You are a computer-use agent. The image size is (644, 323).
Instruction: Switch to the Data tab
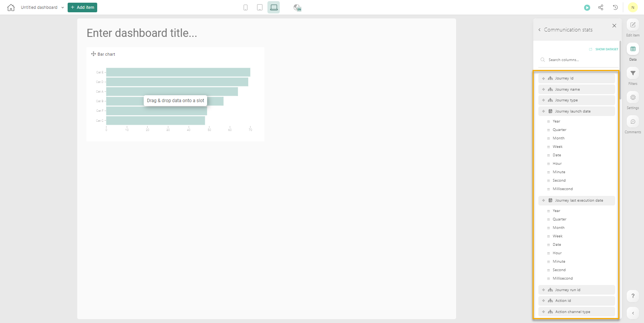tap(632, 49)
